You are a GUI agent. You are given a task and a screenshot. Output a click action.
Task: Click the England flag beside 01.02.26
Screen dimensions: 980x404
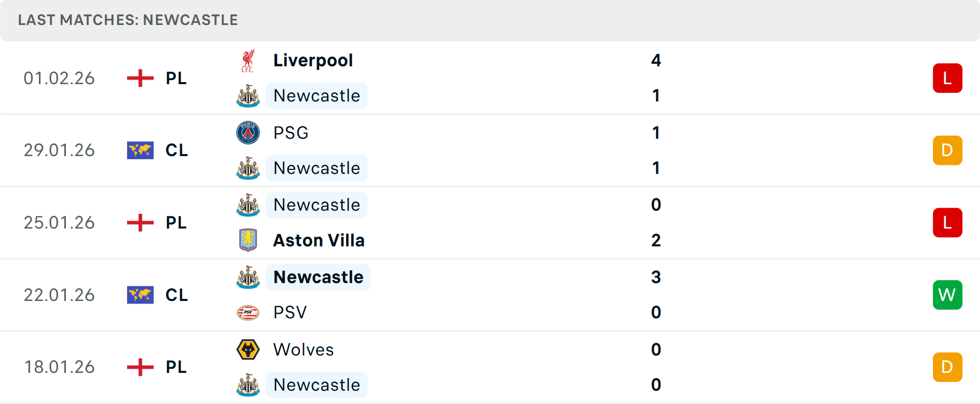140,78
